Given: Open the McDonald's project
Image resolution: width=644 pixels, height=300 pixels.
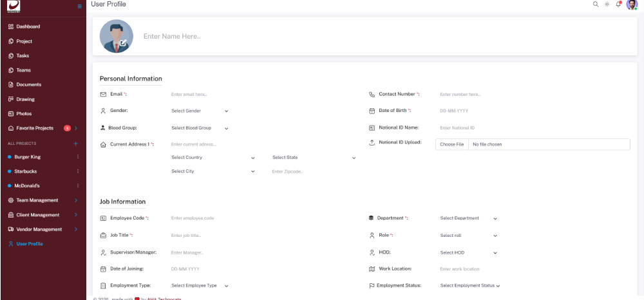Looking at the screenshot, I should tap(28, 185).
